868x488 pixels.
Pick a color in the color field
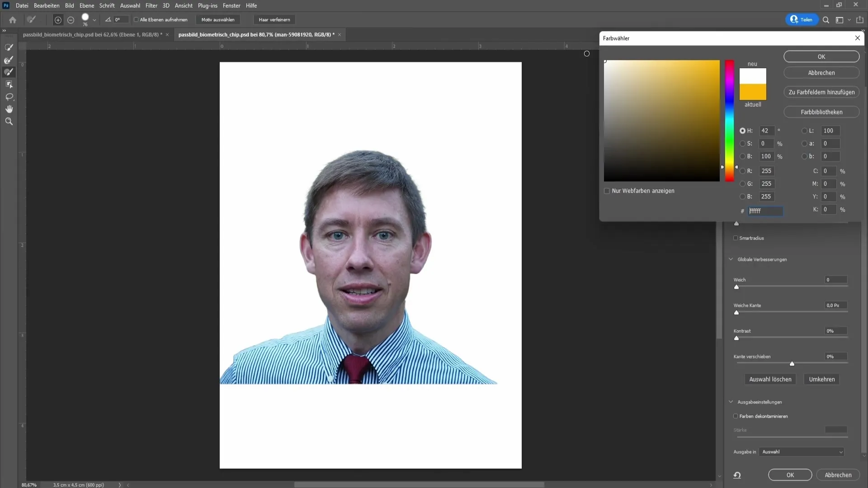coord(662,121)
